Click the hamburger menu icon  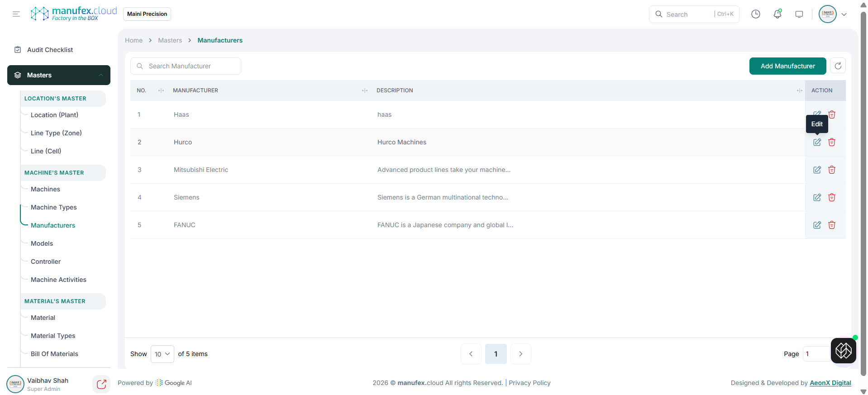coord(16,14)
